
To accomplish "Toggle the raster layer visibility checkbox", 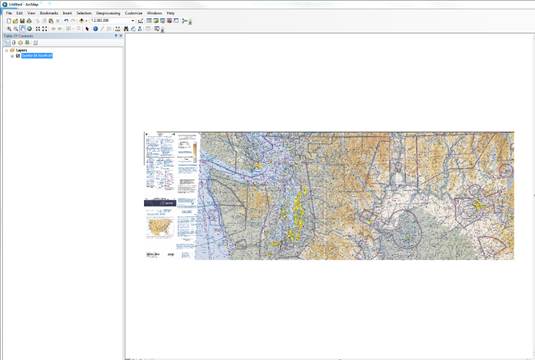I will click(18, 56).
